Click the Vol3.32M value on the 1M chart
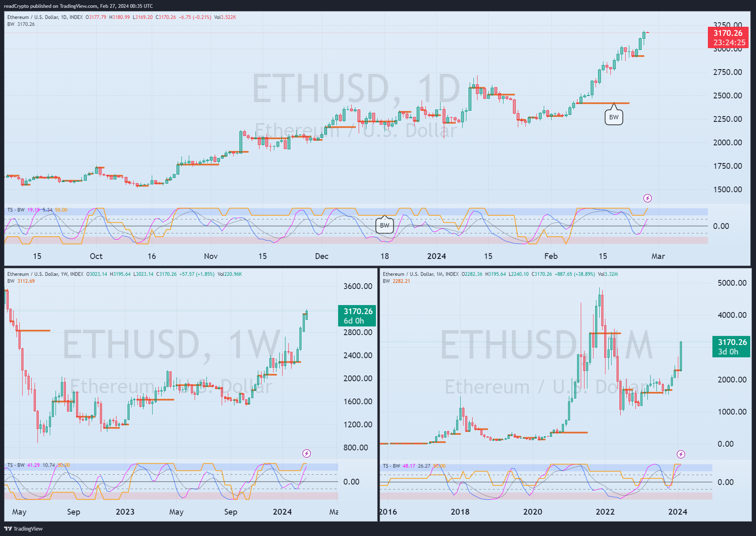The width and height of the screenshot is (756, 536). 608,274
